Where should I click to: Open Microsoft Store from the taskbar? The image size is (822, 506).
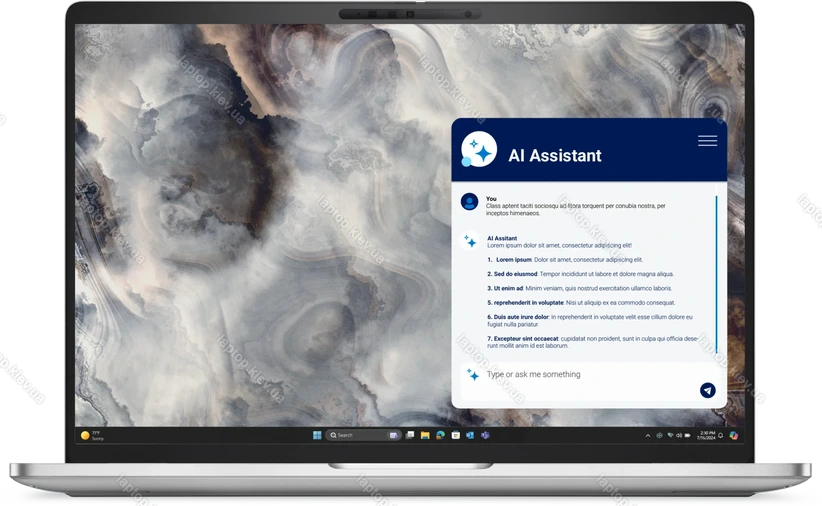coord(455,435)
